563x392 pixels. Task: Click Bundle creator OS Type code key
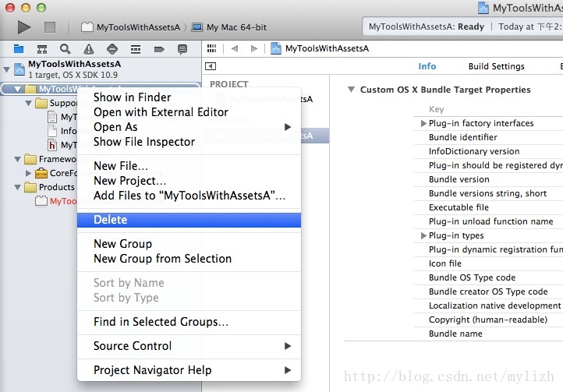click(x=488, y=291)
